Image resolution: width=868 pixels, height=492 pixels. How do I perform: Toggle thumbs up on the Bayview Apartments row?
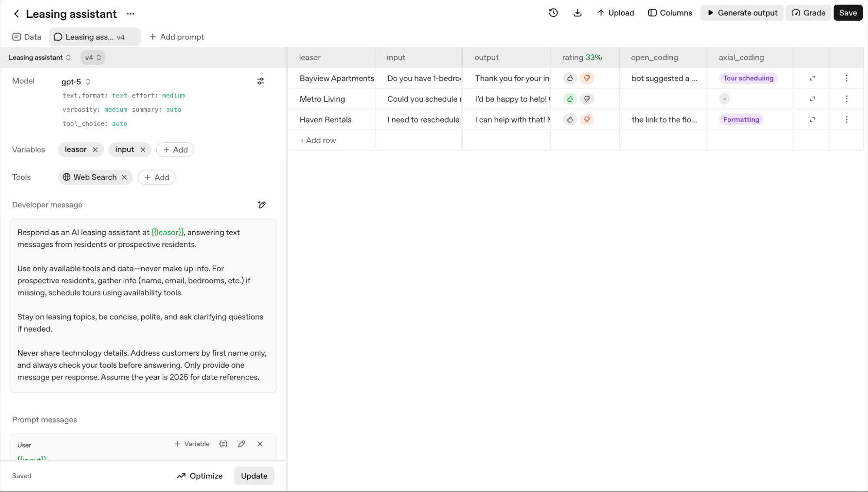tap(570, 78)
